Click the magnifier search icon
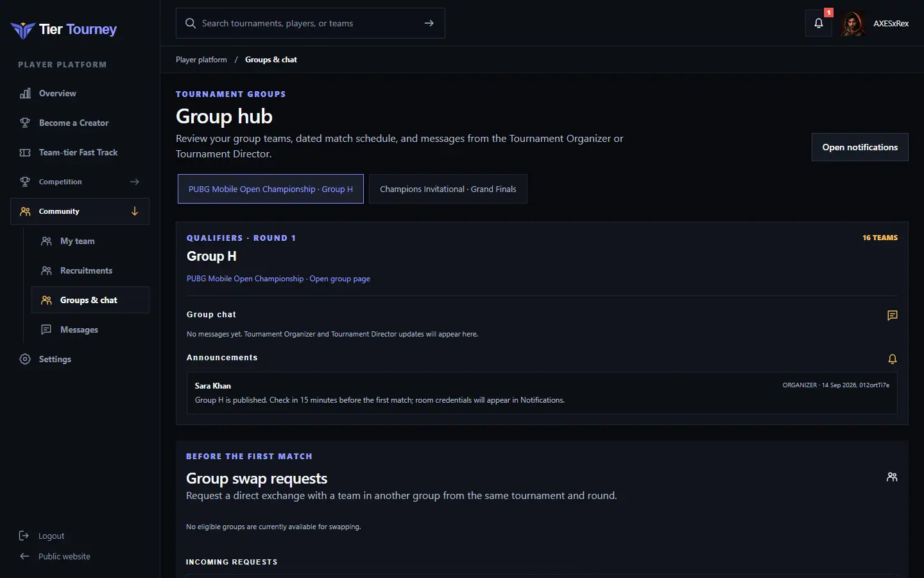924x578 pixels. coord(191,23)
